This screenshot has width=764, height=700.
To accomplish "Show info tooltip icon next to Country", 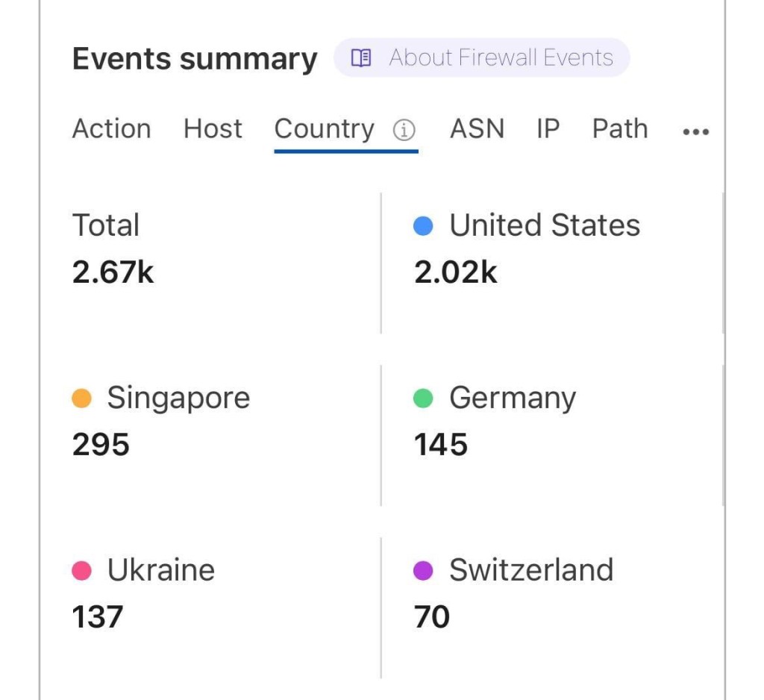I will tap(404, 131).
